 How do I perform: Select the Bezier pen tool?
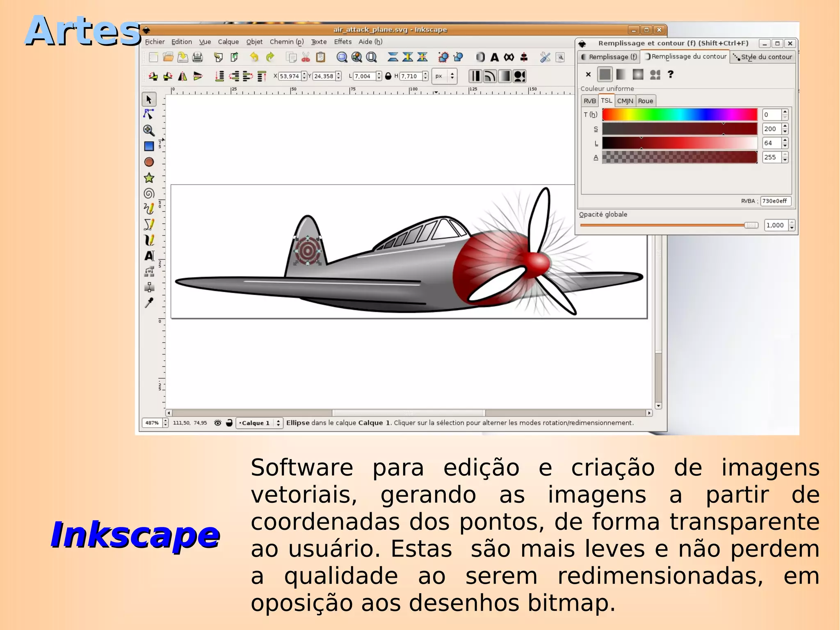tap(149, 225)
